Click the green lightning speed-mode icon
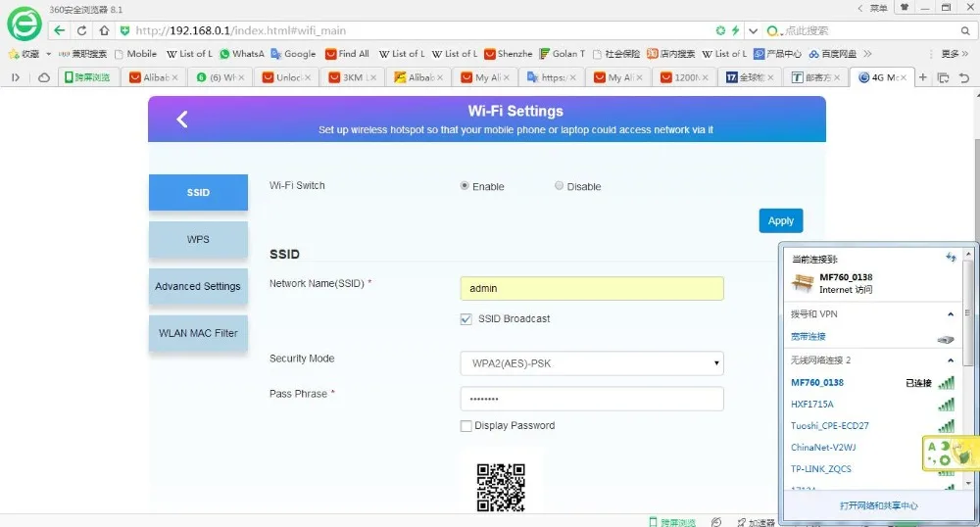The height and width of the screenshot is (527, 980). coord(736,30)
